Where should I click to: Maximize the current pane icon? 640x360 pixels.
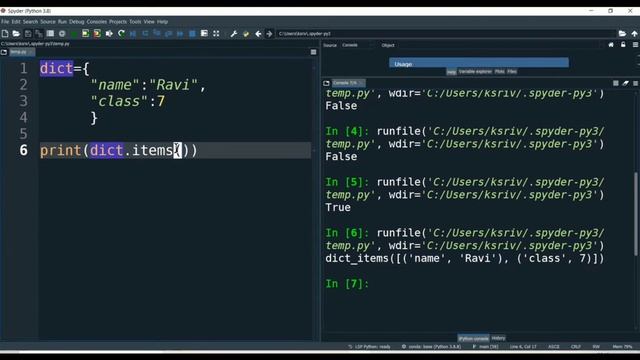coord(204,33)
